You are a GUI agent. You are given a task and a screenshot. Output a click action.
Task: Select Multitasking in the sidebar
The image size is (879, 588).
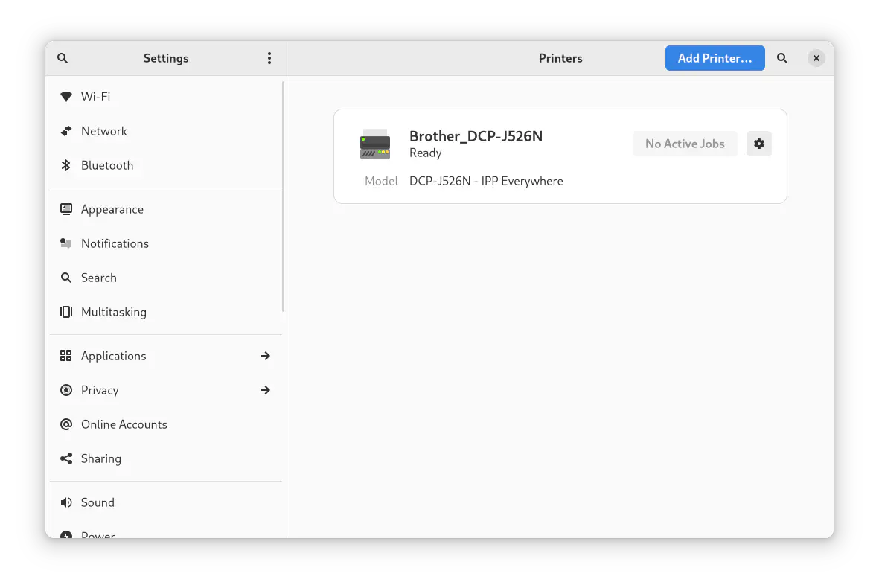(x=114, y=312)
